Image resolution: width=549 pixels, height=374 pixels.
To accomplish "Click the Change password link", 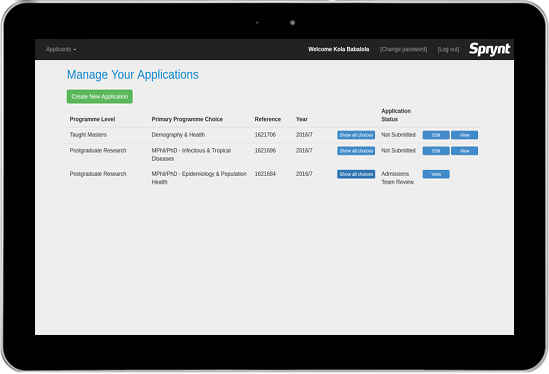I will point(403,49).
